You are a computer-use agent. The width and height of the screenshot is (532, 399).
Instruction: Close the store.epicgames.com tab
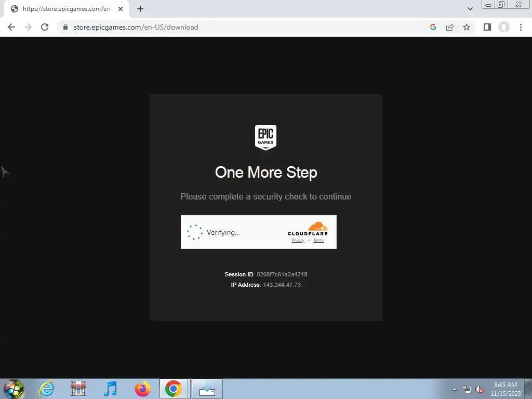tap(121, 9)
